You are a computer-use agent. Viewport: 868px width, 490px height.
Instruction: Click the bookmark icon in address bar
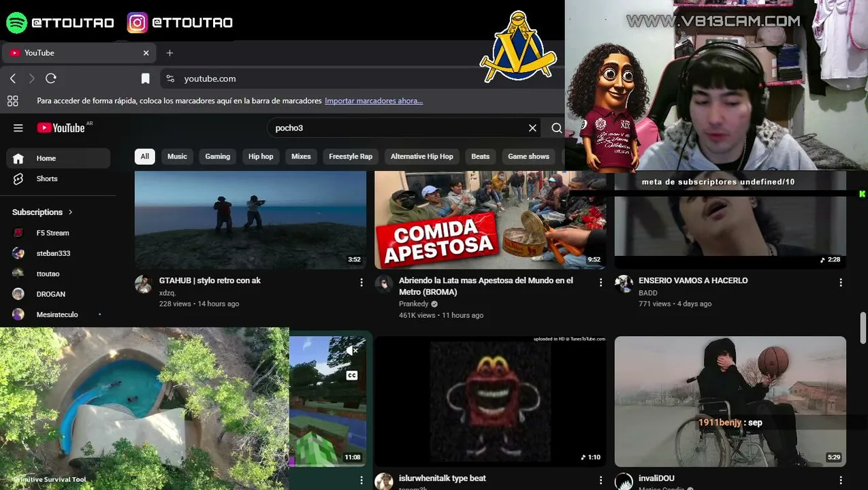tap(145, 79)
